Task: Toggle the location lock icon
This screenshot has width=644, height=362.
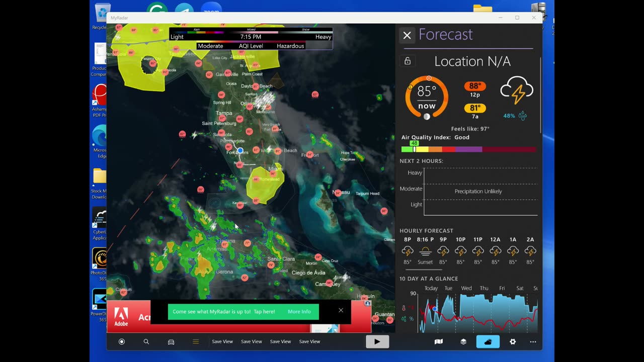Action: point(408,61)
